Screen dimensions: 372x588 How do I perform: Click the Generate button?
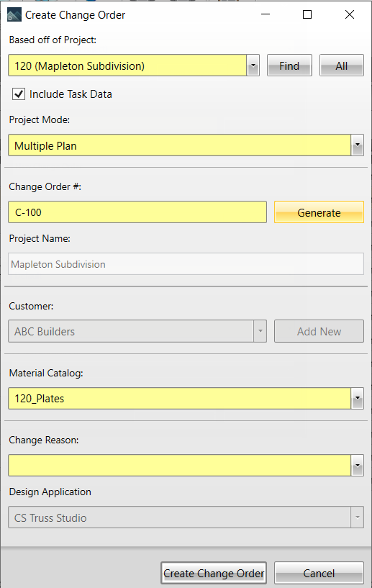[319, 212]
